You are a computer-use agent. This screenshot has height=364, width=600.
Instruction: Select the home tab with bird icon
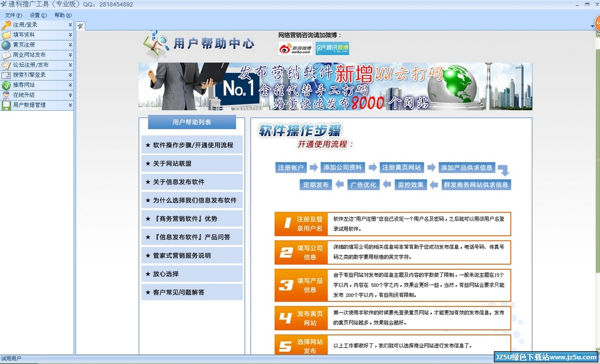81,26
